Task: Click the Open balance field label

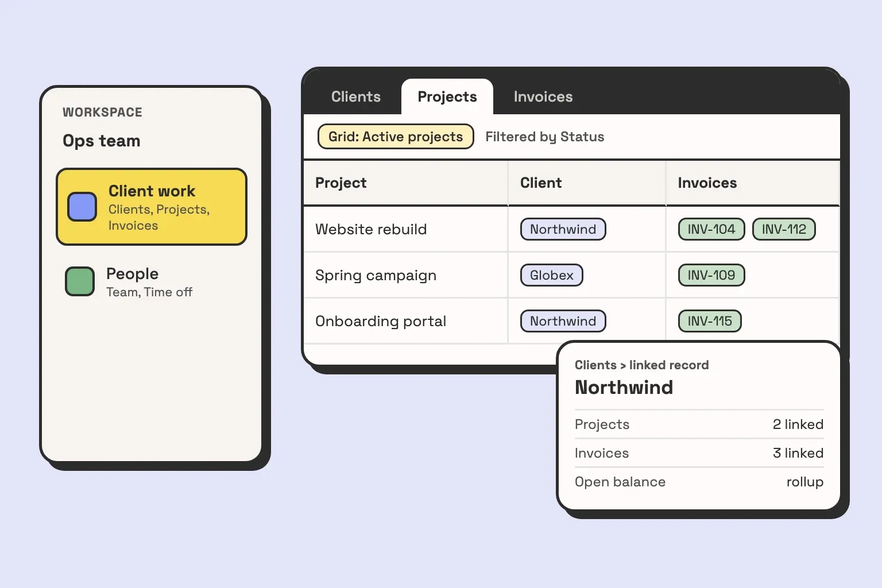Action: click(620, 482)
